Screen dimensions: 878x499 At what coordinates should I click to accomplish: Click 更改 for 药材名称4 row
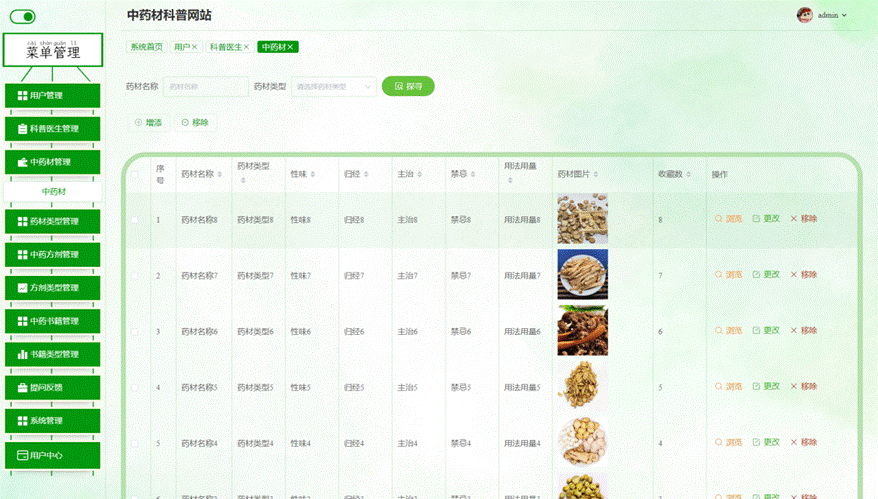coord(766,442)
